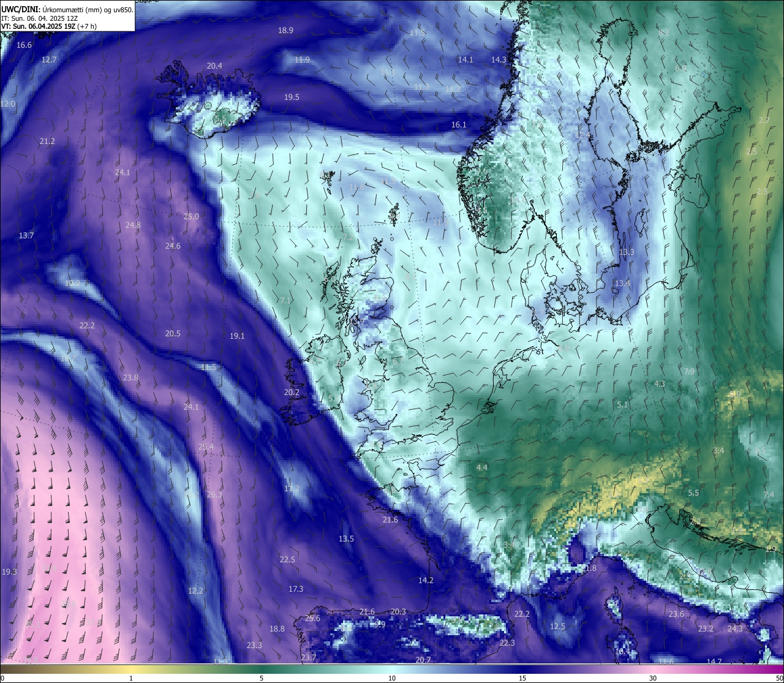Click the 21.2 value label

pos(47,141)
